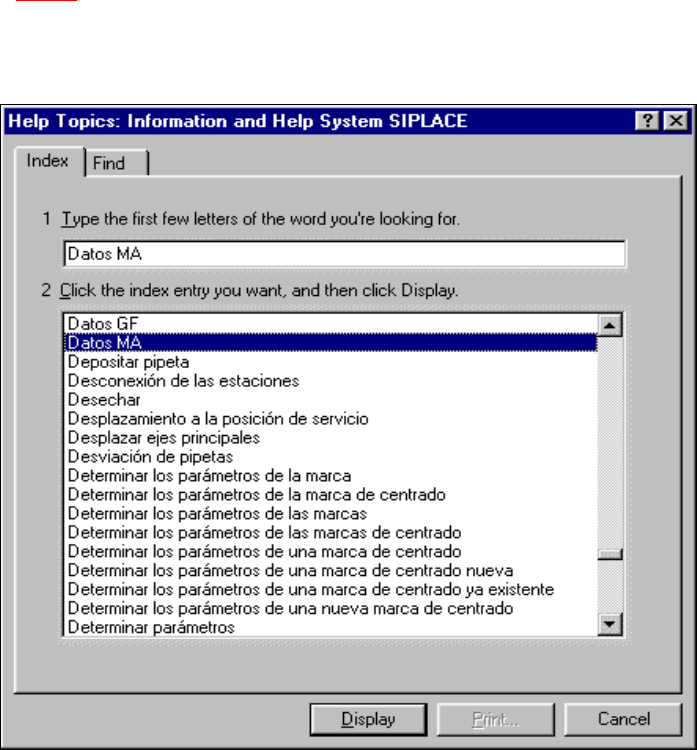Select the highlighted Datos MA entry
The image size is (697, 750).
(x=331, y=342)
